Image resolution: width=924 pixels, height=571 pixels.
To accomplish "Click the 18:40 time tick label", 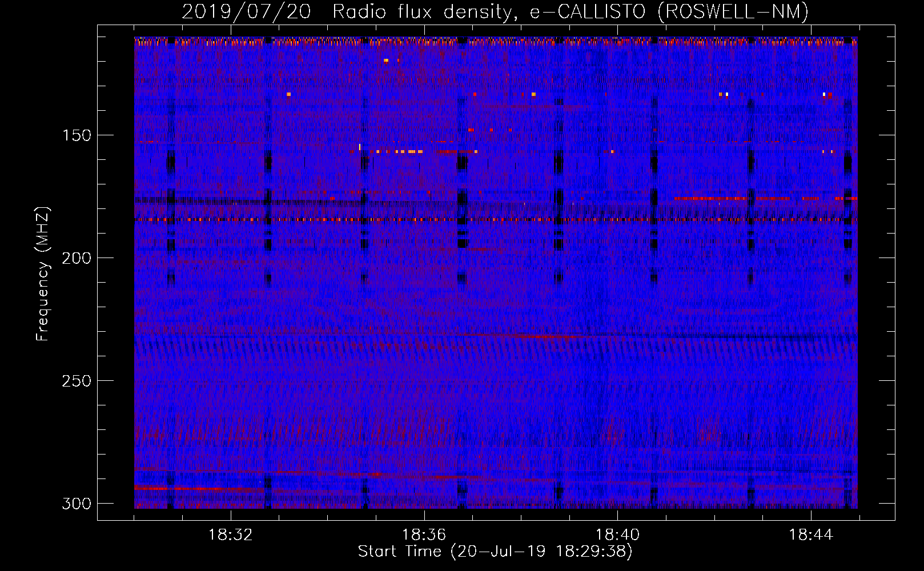I will coord(617,535).
